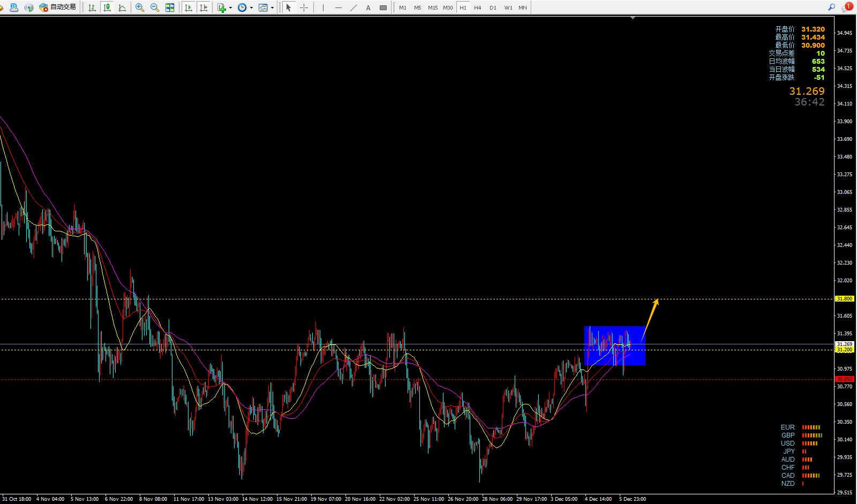Click the 开盘价 31.320 value
The image size is (857, 504).
click(813, 29)
